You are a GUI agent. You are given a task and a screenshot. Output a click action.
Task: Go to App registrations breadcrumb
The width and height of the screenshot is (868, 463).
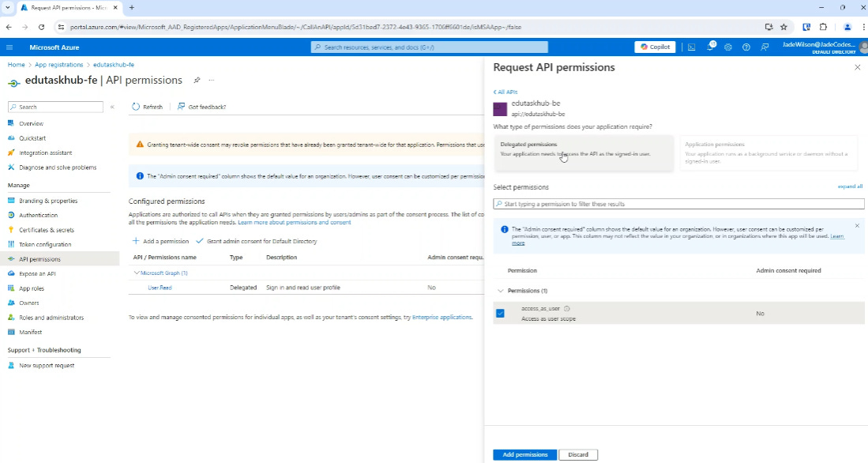tap(58, 65)
